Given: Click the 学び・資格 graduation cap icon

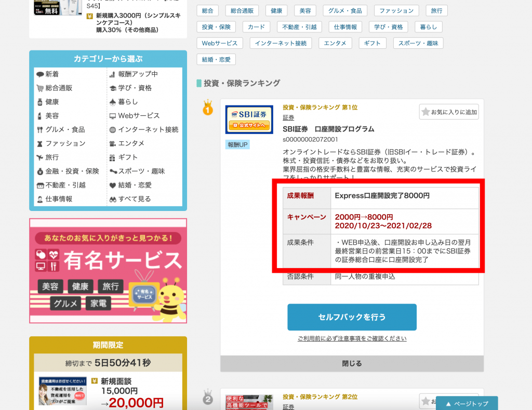Looking at the screenshot, I should (113, 88).
